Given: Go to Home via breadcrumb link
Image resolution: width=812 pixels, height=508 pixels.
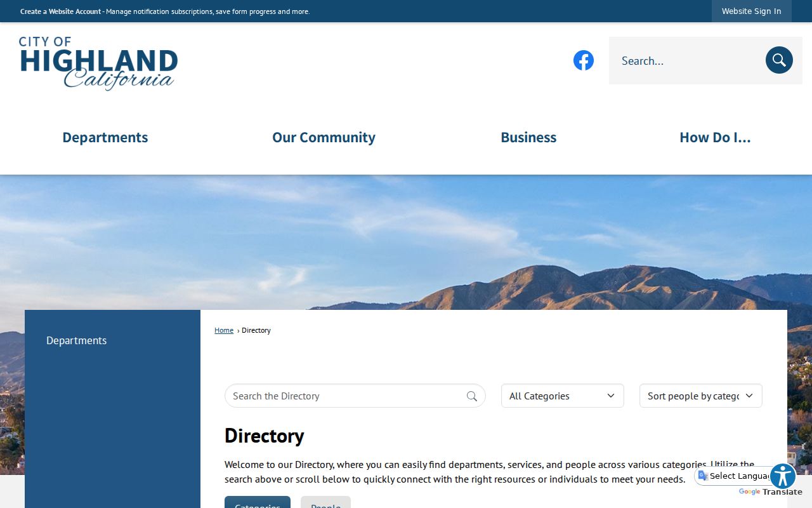Looking at the screenshot, I should [224, 330].
